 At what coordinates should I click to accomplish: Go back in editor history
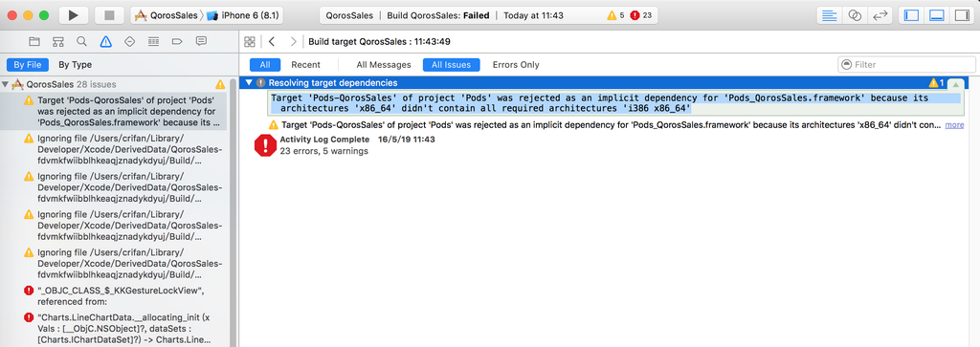271,42
